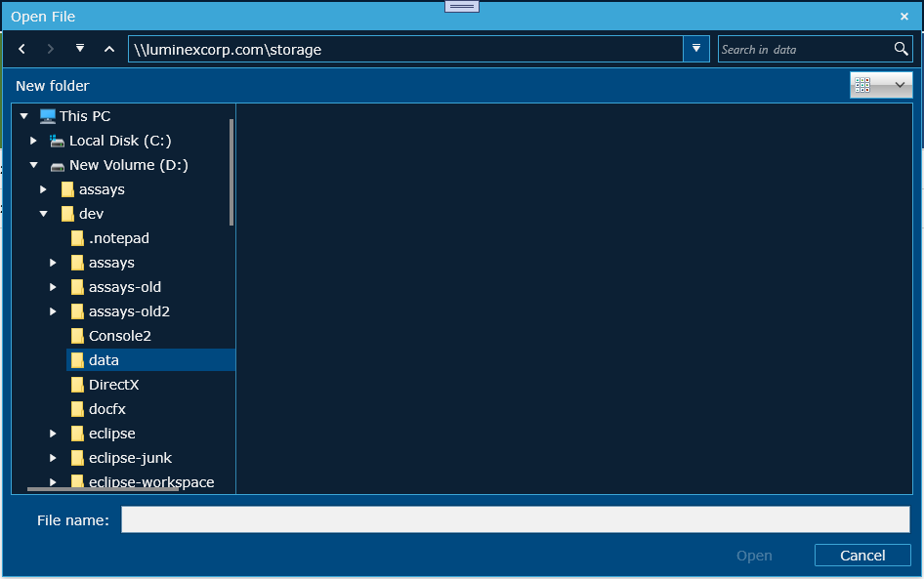This screenshot has height=579, width=924.
Task: Select the Console2 folder
Action: 120,336
